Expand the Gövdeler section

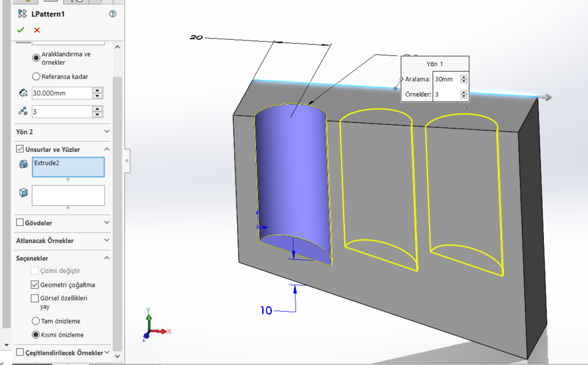coord(106,223)
